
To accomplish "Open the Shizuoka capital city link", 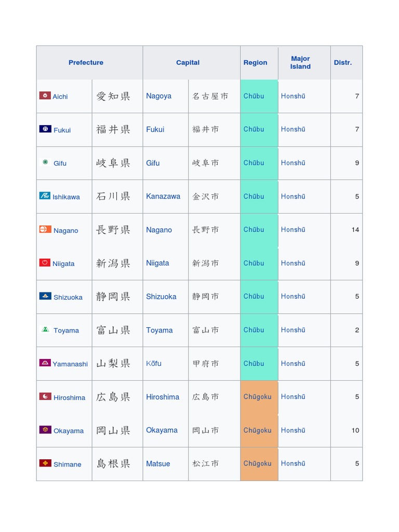I will pos(161,297).
